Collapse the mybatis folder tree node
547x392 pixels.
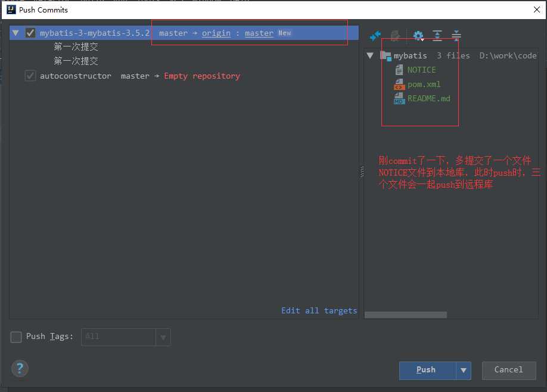click(x=370, y=55)
